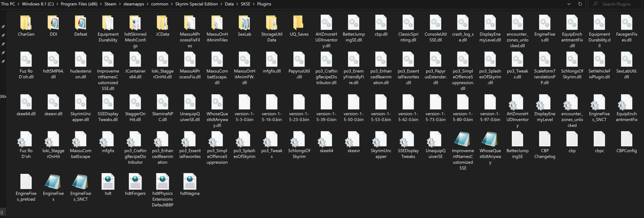Expand chevron after Steam in path
The image size is (644, 218).
click(x=120, y=4)
